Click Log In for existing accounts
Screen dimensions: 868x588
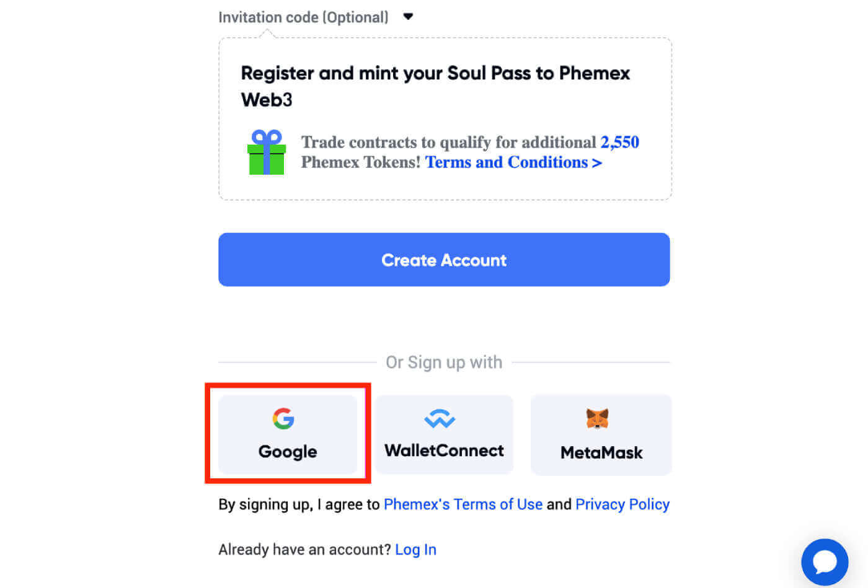point(415,549)
